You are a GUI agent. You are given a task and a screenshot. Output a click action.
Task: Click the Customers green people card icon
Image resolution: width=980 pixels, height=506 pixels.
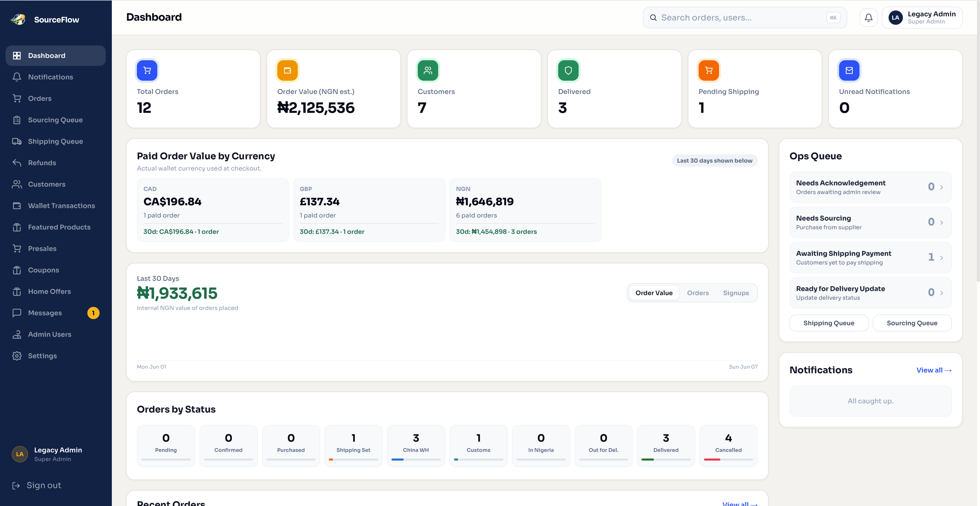click(x=428, y=70)
